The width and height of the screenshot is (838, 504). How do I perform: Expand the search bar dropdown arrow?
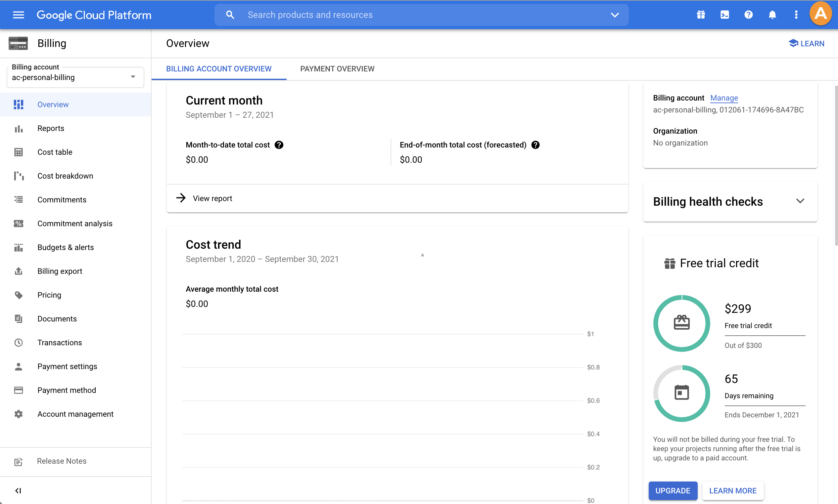pyautogui.click(x=615, y=15)
